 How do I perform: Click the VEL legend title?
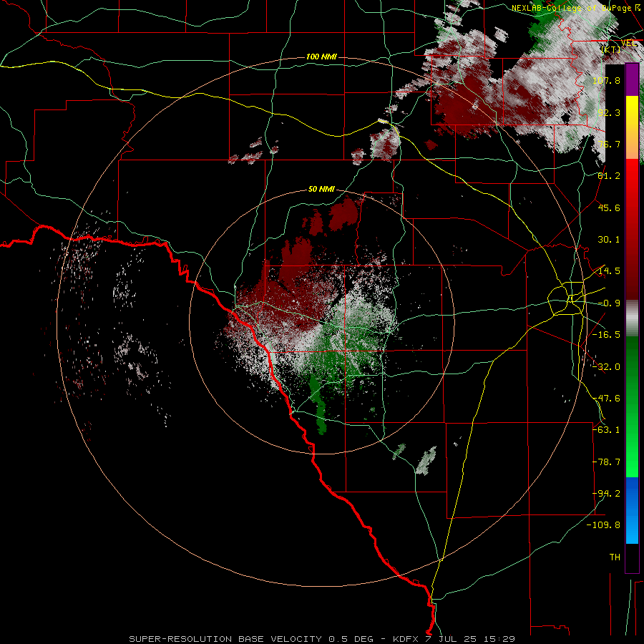[x=628, y=43]
